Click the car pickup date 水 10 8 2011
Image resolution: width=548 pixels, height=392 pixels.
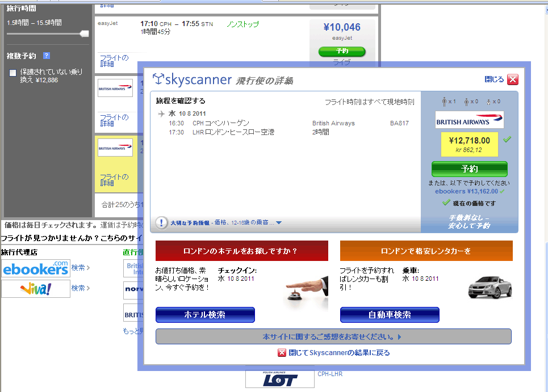click(420, 279)
